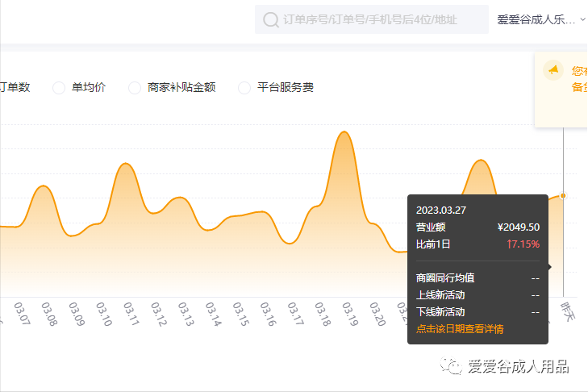This screenshot has width=588, height=392.
Task: Click the 03.12 date axis label
Action: tap(159, 313)
